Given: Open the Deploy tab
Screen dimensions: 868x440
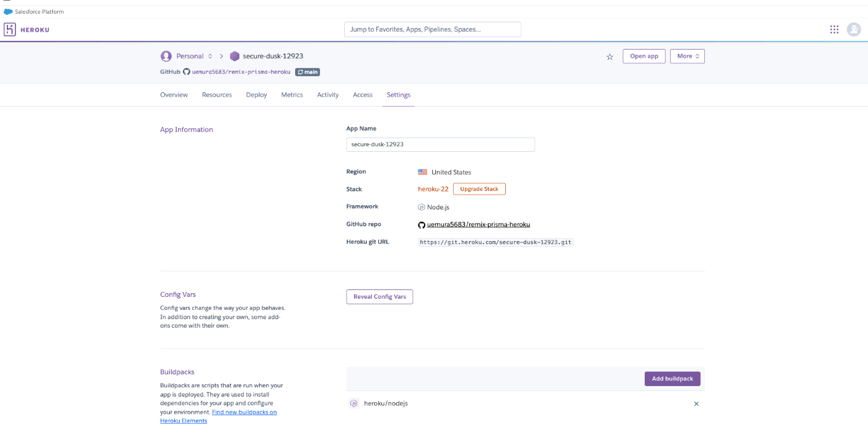Looking at the screenshot, I should (257, 95).
